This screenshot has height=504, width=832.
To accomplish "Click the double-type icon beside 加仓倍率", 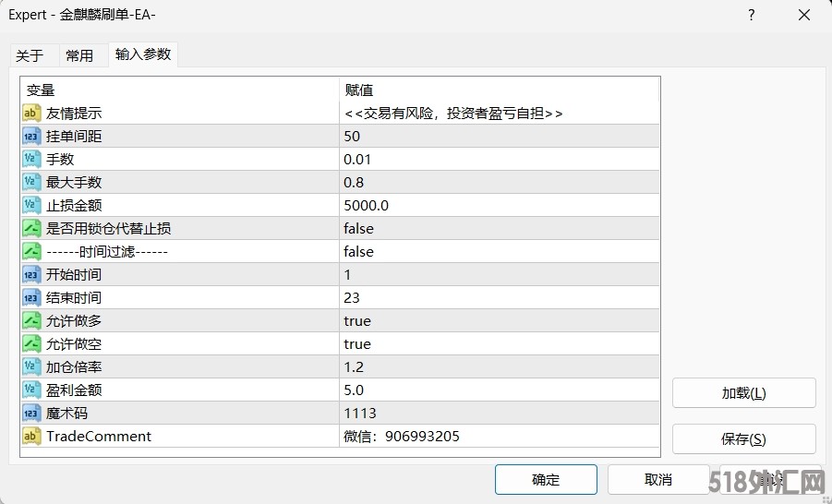I will click(31, 367).
